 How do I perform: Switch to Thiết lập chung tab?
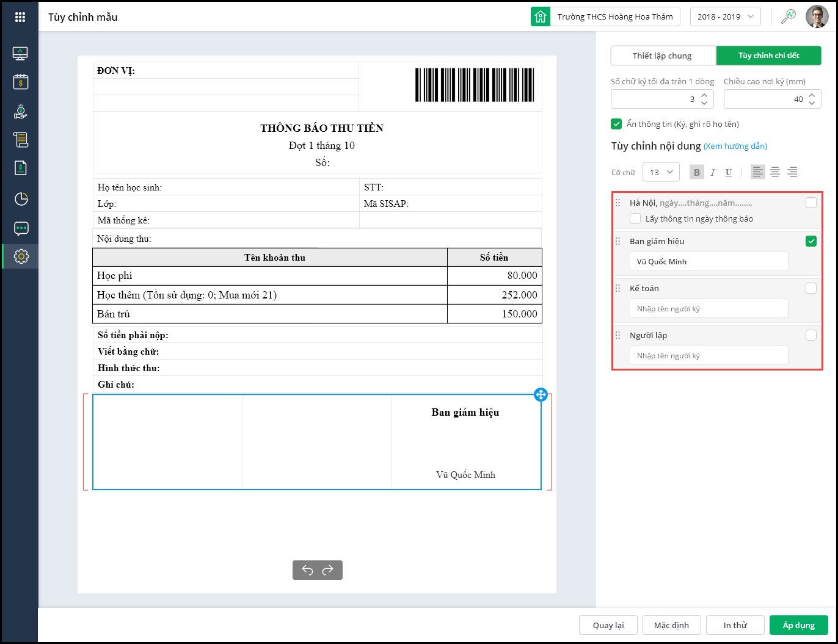[x=663, y=56]
